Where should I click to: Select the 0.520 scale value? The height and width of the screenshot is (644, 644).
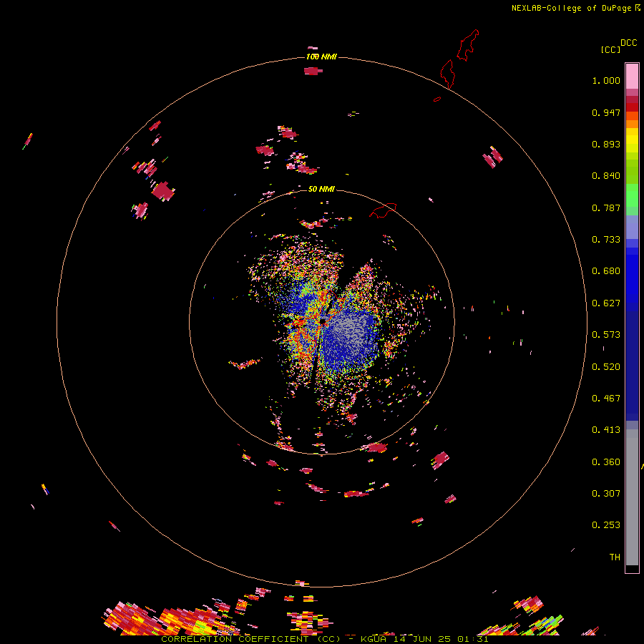606,367
